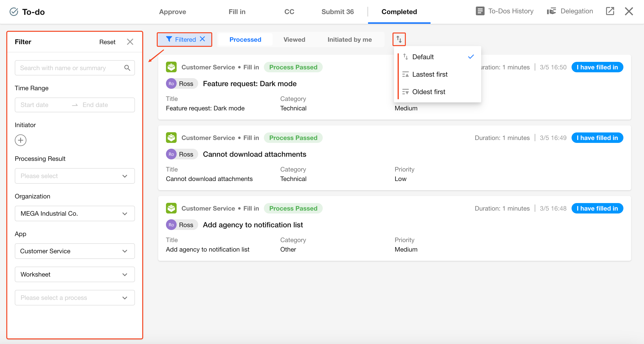
Task: Switch to the Viewed tab
Action: [x=294, y=40]
